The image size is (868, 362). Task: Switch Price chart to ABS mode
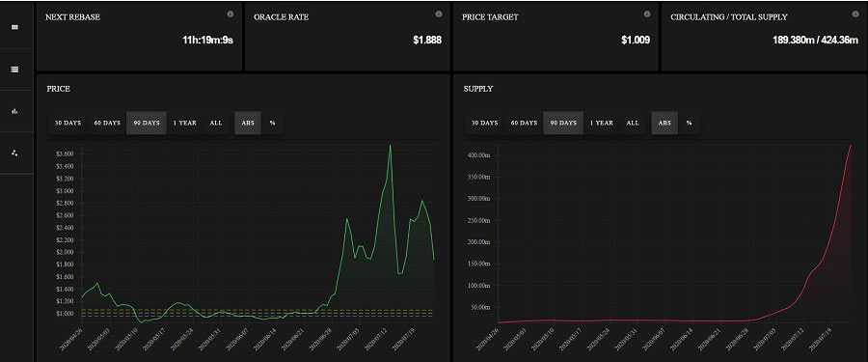pyautogui.click(x=248, y=123)
